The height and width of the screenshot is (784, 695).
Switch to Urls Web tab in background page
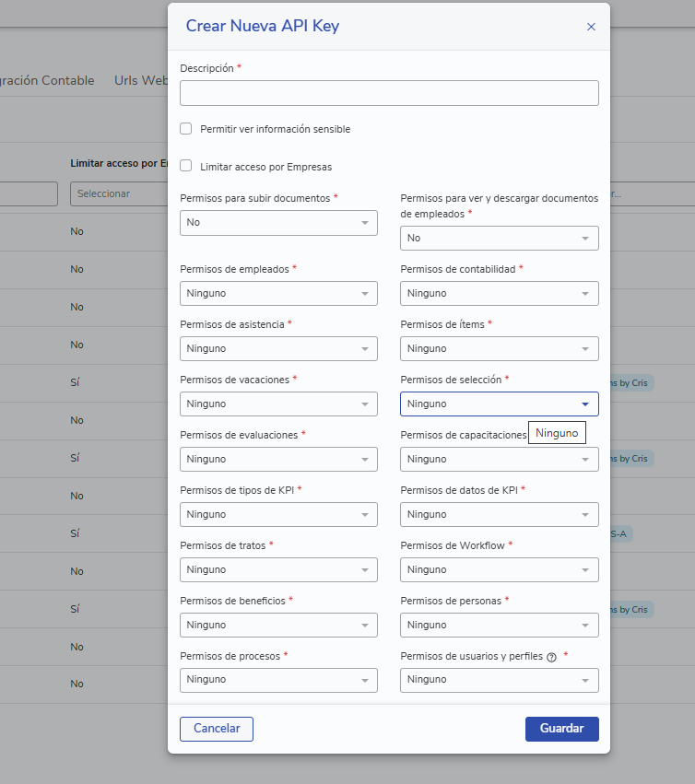[x=141, y=80]
